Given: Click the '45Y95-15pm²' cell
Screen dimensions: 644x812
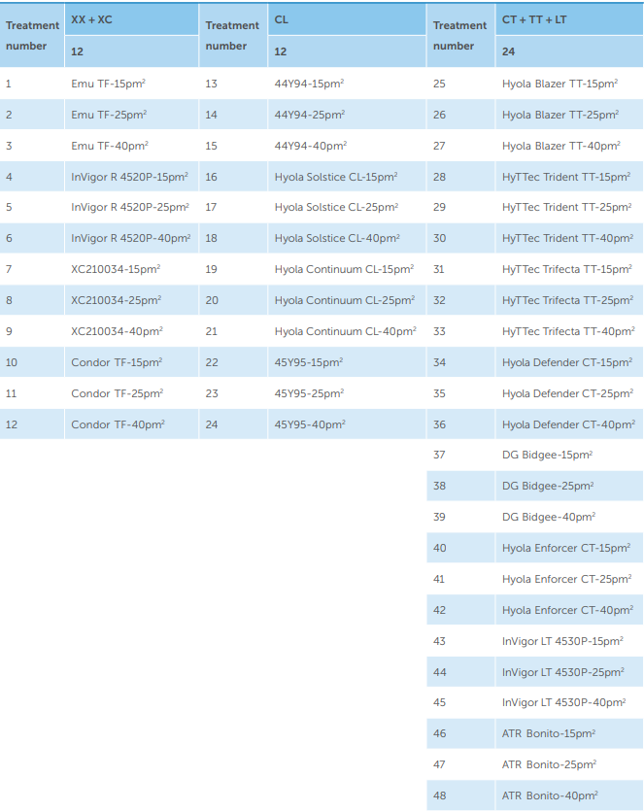Looking at the screenshot, I should 347,362.
